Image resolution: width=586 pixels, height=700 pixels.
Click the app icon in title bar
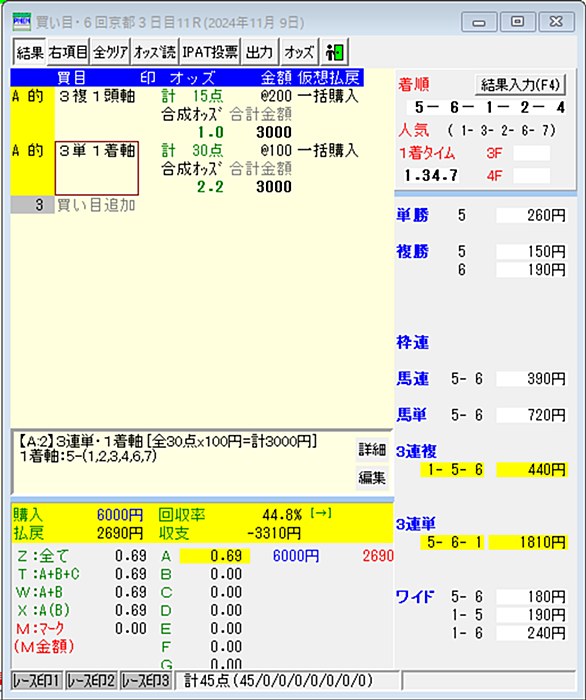click(21, 21)
